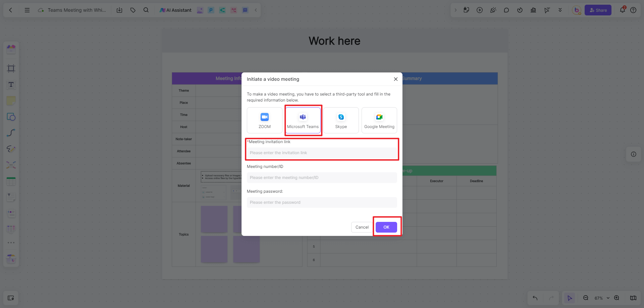Open the bottom-left pages panel icon
Image resolution: width=644 pixels, height=308 pixels.
pos(11,298)
